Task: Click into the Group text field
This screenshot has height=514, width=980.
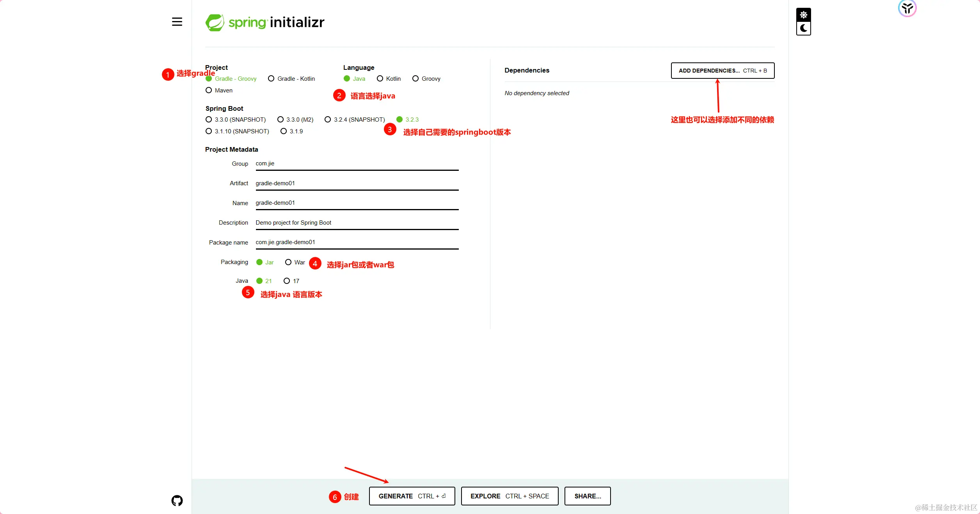Action: pos(357,164)
